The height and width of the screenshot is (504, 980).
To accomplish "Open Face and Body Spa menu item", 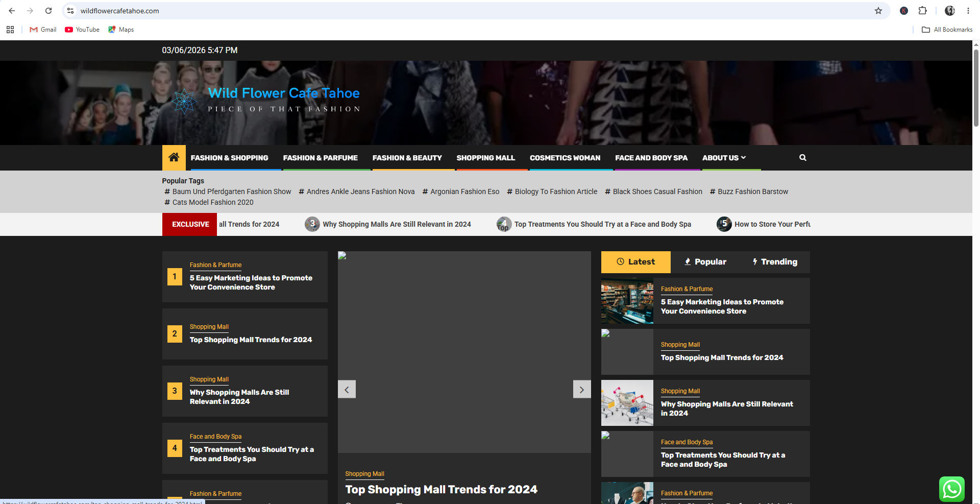I will coord(651,158).
